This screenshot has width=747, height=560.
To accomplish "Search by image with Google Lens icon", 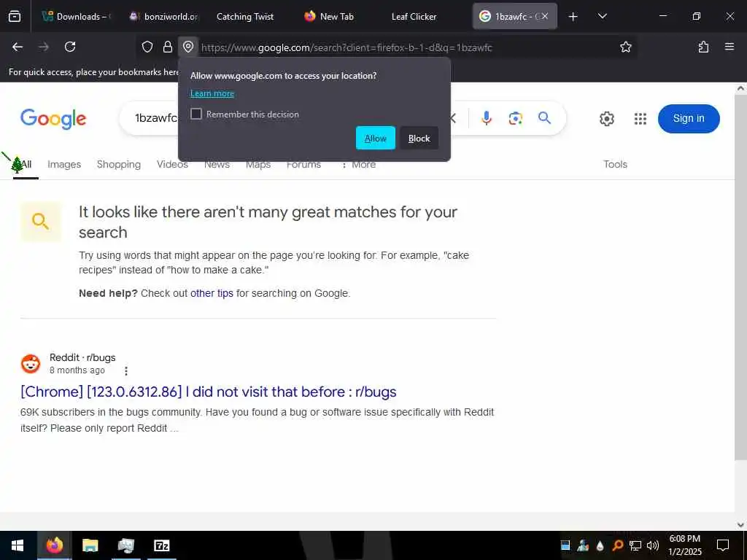I will point(515,118).
